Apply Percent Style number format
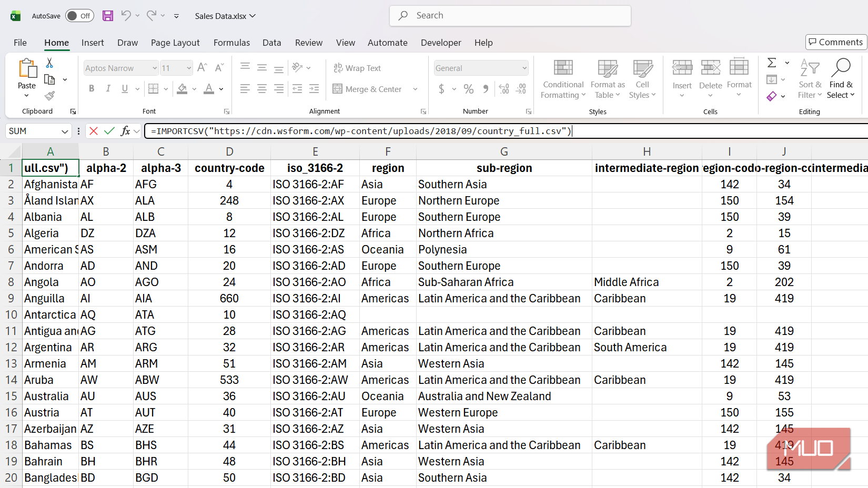 (469, 89)
